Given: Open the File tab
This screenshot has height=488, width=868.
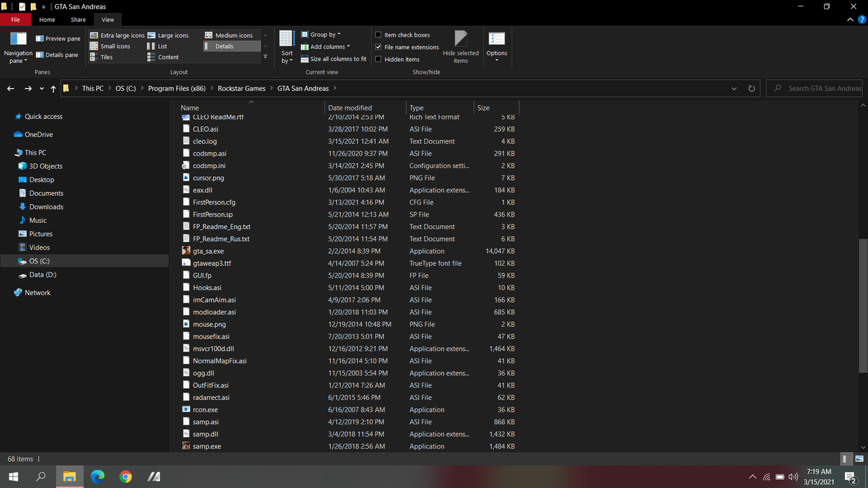Looking at the screenshot, I should 15,20.
